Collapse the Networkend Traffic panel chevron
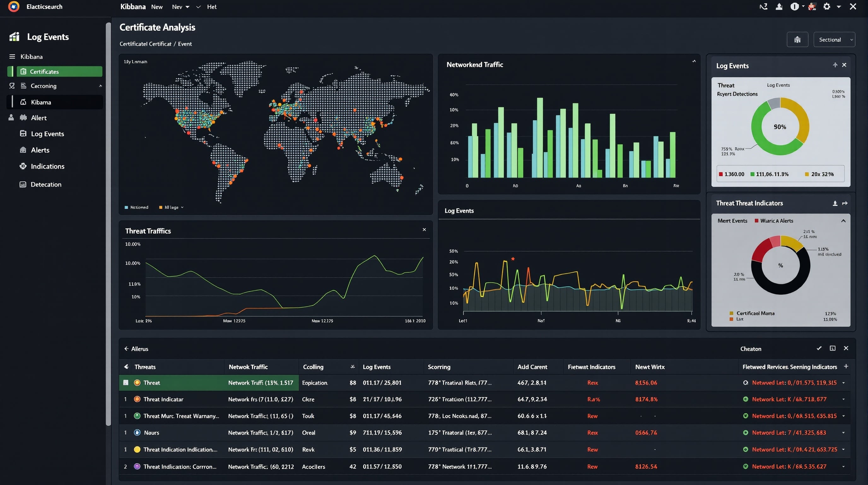The height and width of the screenshot is (485, 868). point(694,61)
